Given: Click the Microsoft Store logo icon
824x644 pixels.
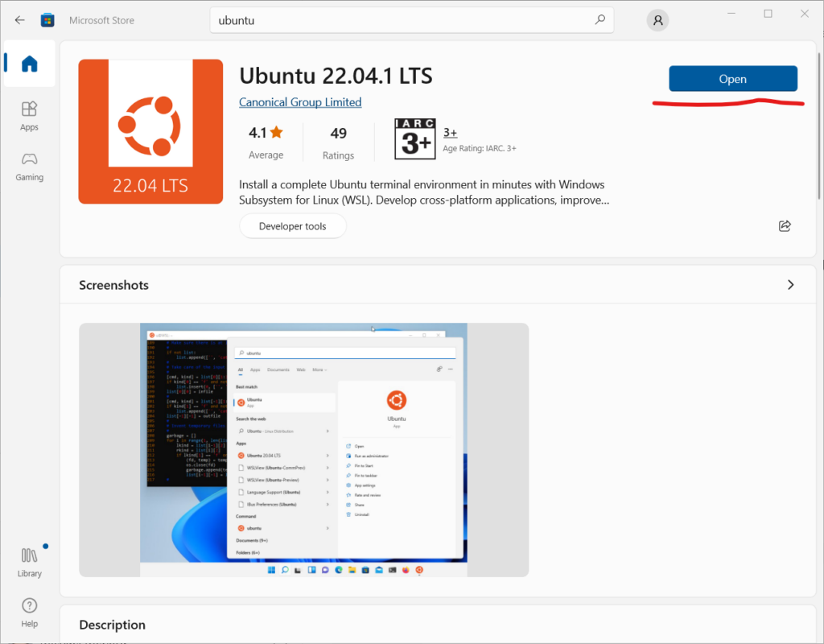Looking at the screenshot, I should pyautogui.click(x=47, y=20).
